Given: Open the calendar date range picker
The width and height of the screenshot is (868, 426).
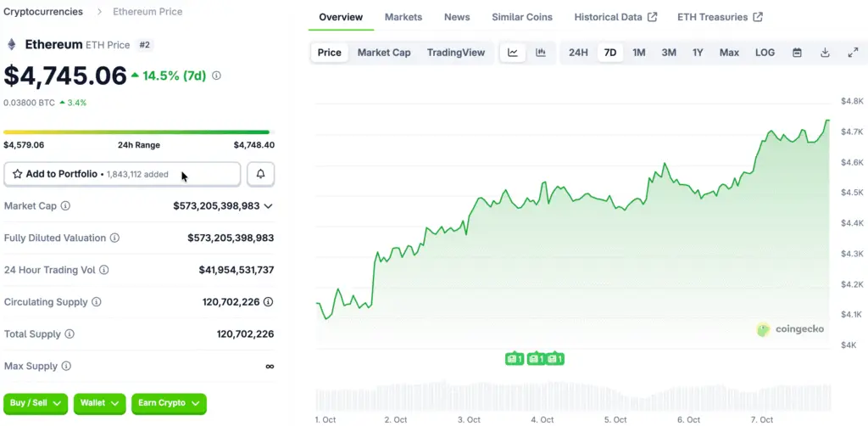Looking at the screenshot, I should point(797,53).
